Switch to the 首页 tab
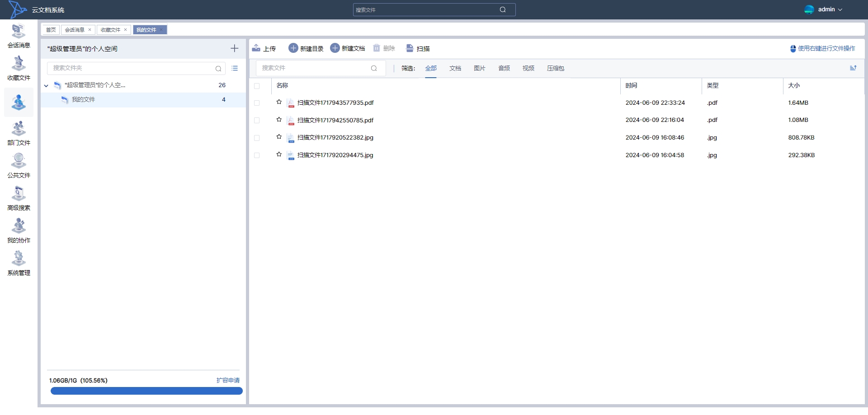This screenshot has width=868, height=415. 51,30
